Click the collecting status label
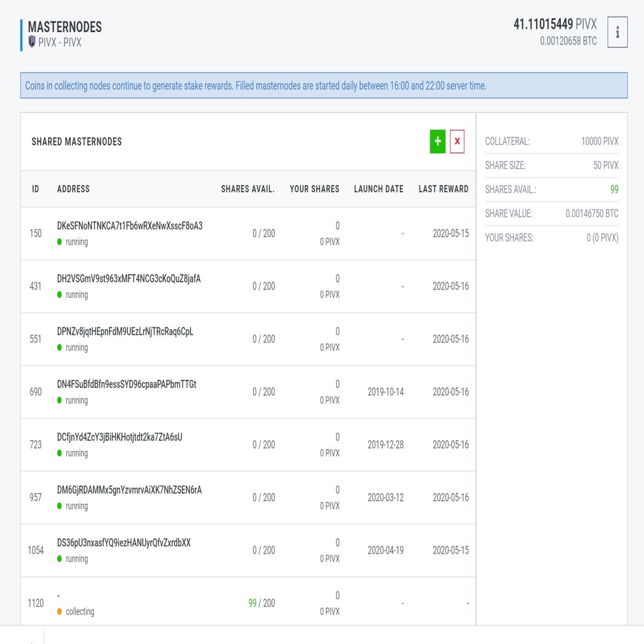This screenshot has height=644, width=644. (80, 612)
